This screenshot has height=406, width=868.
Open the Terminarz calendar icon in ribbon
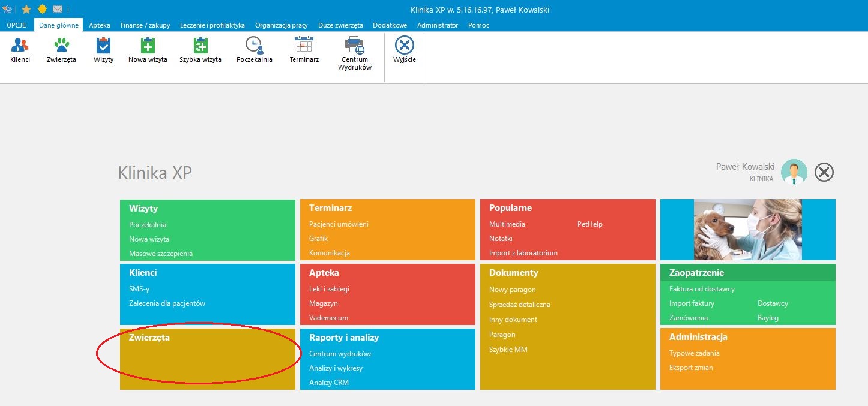tap(304, 49)
